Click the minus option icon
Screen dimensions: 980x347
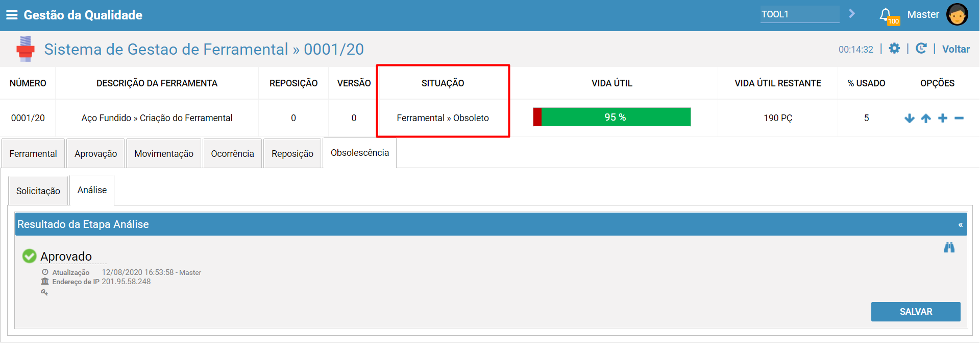[959, 118]
